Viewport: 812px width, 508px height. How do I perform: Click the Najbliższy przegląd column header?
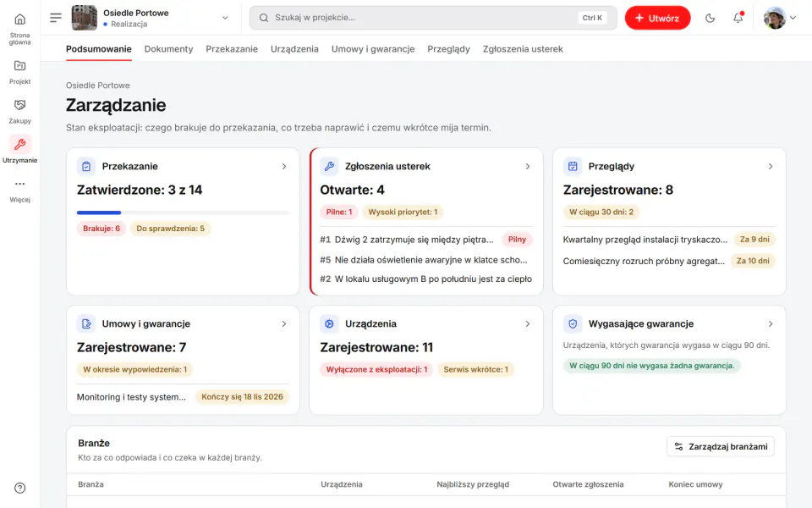tap(473, 484)
